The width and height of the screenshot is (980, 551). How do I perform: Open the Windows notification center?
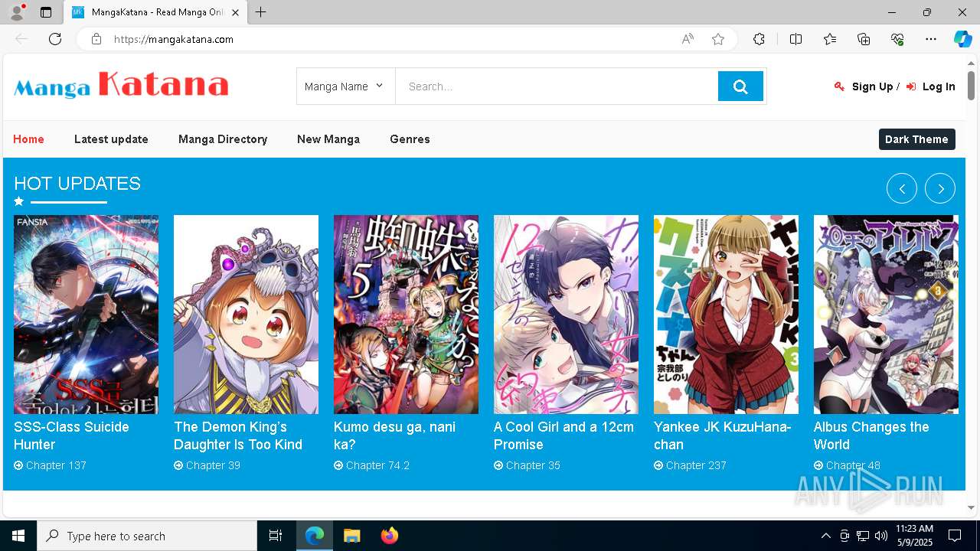pyautogui.click(x=955, y=536)
